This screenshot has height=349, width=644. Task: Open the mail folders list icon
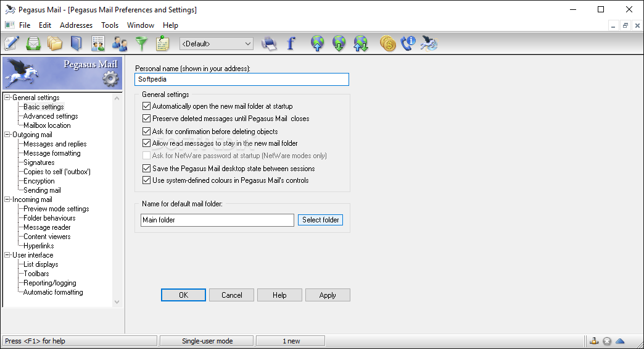coord(55,43)
